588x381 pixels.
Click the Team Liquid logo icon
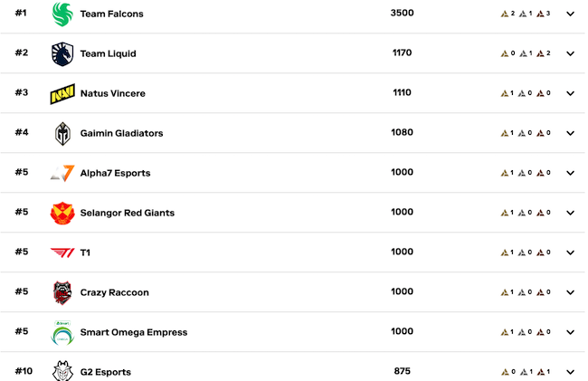tap(62, 53)
